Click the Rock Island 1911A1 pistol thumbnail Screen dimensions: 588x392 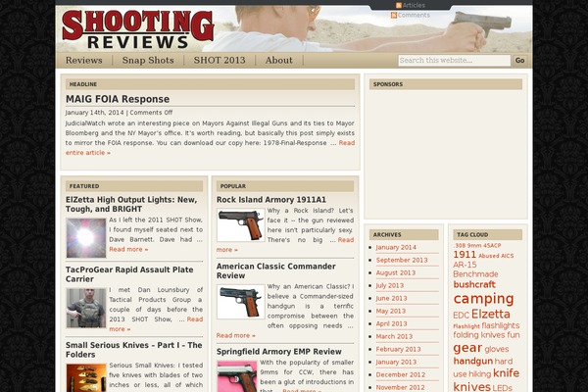point(241,225)
